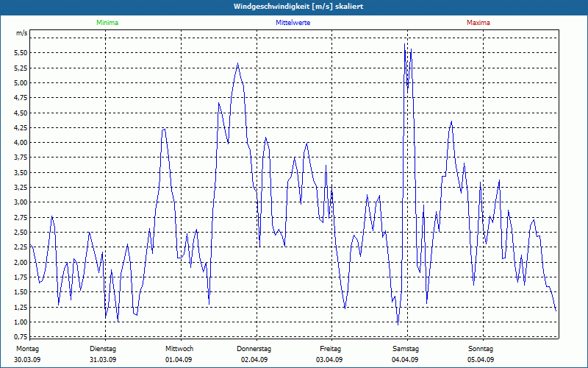Click the 0,75 y-axis value
This screenshot has width=588, height=368.
(21, 336)
